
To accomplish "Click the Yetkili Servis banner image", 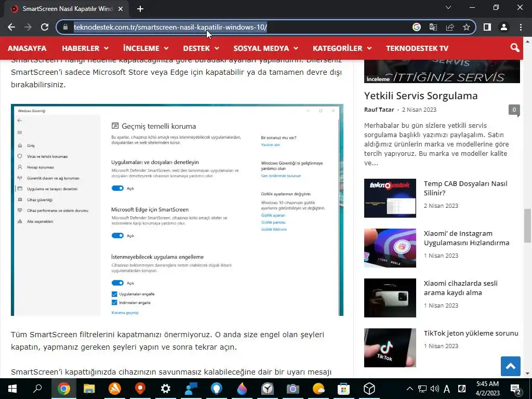I will point(442,71).
